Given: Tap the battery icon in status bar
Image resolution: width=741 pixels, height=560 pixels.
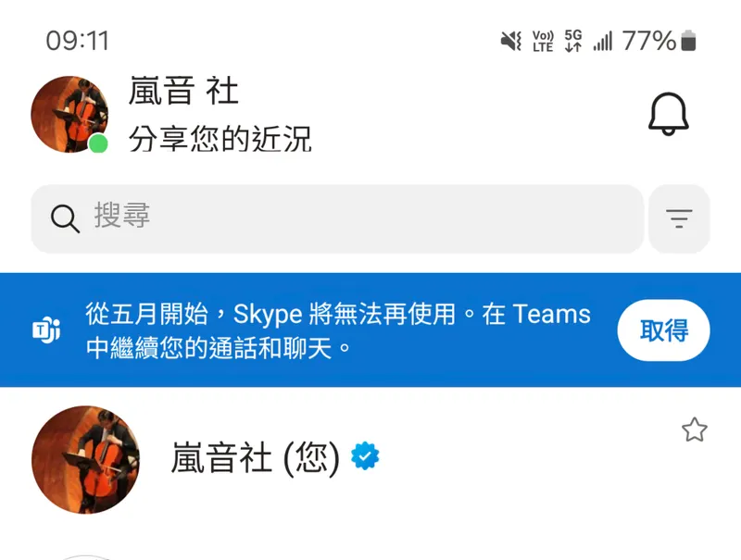Looking at the screenshot, I should pyautogui.click(x=688, y=40).
